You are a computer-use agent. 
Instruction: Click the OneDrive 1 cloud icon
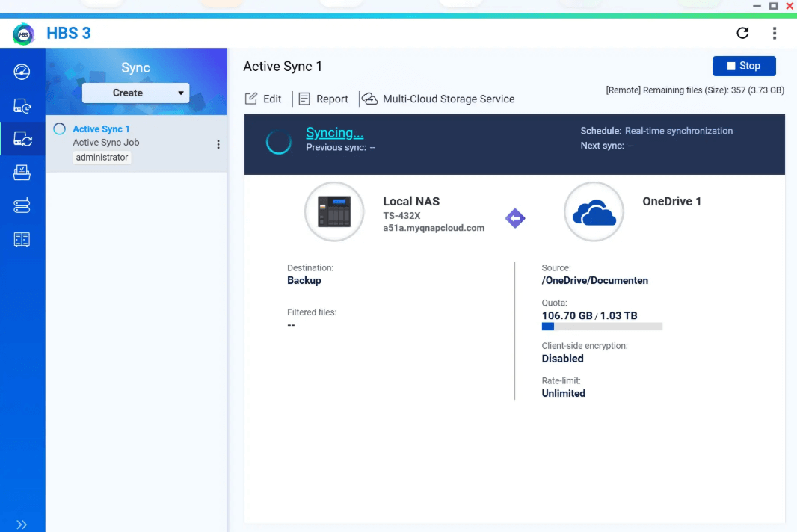[x=594, y=212]
